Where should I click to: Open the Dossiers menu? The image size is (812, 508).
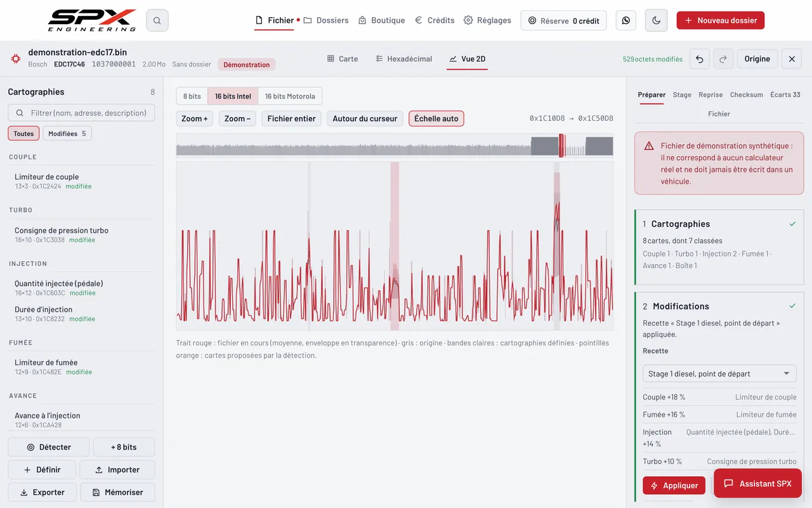point(326,20)
